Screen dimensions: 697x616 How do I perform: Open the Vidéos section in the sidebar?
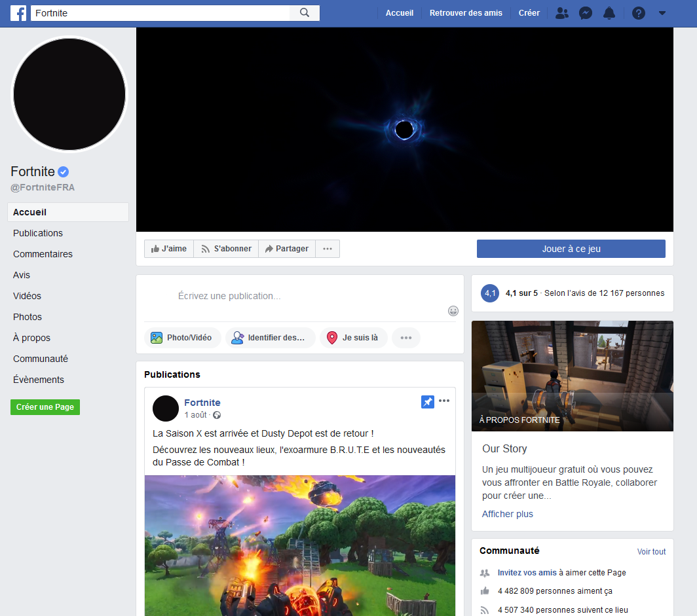27,296
